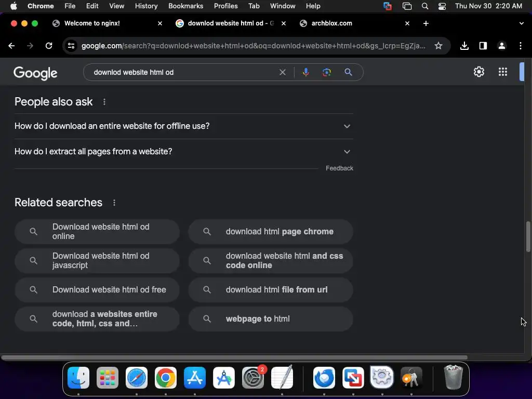532x399 pixels.
Task: Search by image with Google Lens icon
Action: (326, 72)
